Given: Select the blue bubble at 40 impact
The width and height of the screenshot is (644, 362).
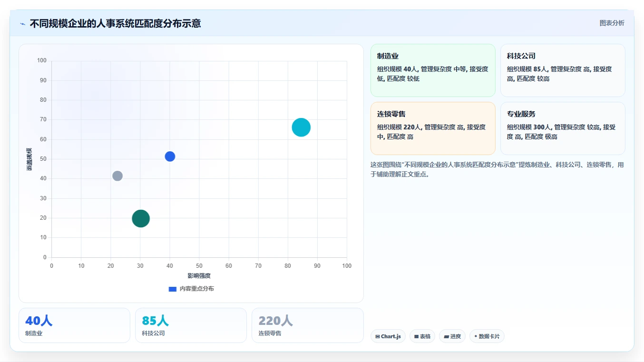Looking at the screenshot, I should 170,156.
